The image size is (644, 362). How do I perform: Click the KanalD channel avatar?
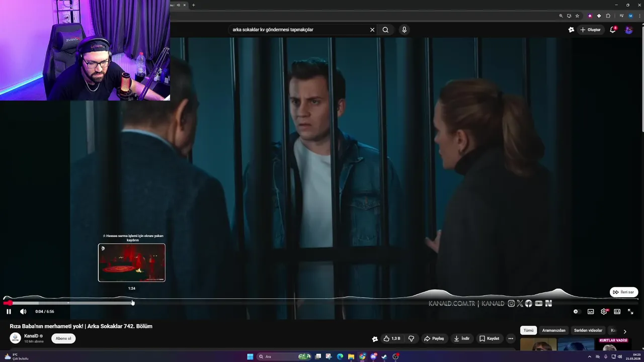click(x=15, y=338)
